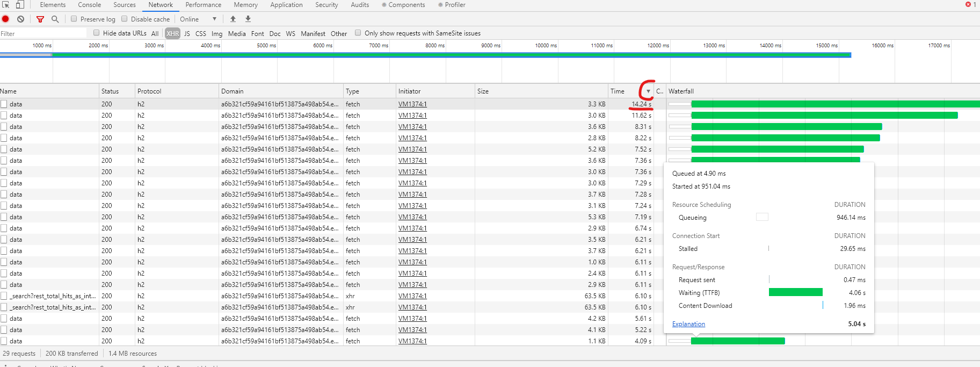The width and height of the screenshot is (980, 367).
Task: Toggle the device toolbar icon
Action: [x=20, y=4]
